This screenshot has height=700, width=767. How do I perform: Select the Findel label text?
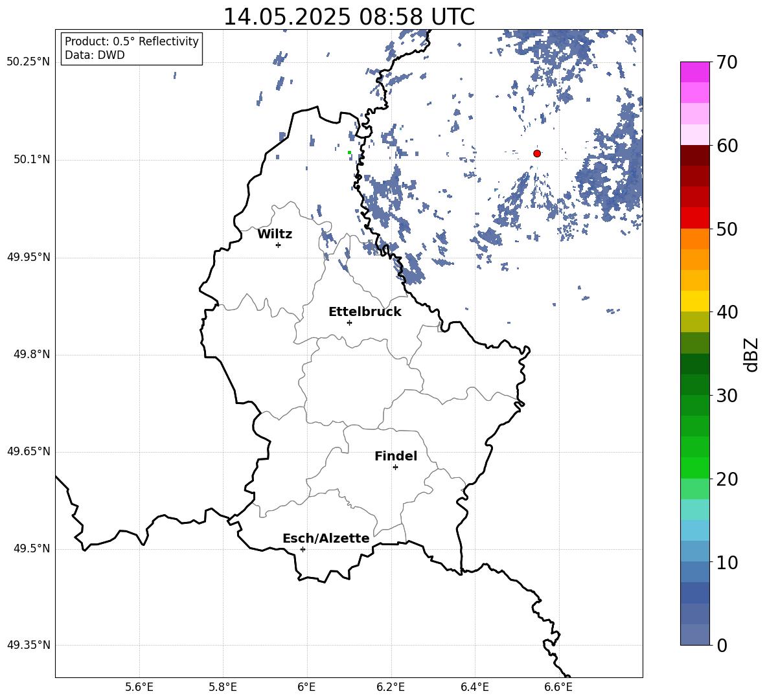(x=396, y=456)
